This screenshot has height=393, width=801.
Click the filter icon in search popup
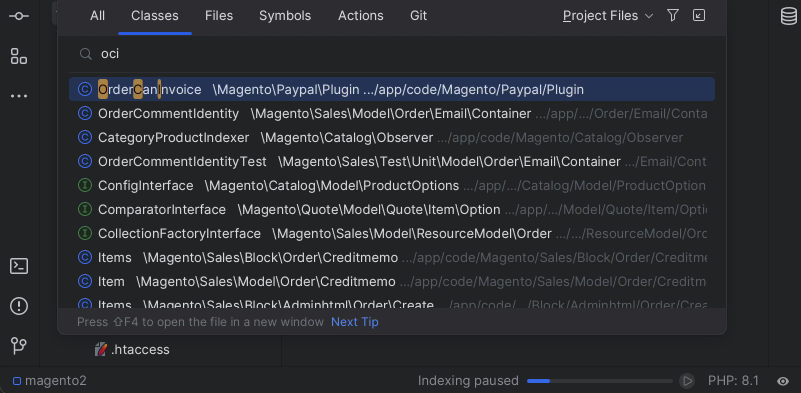tap(673, 15)
